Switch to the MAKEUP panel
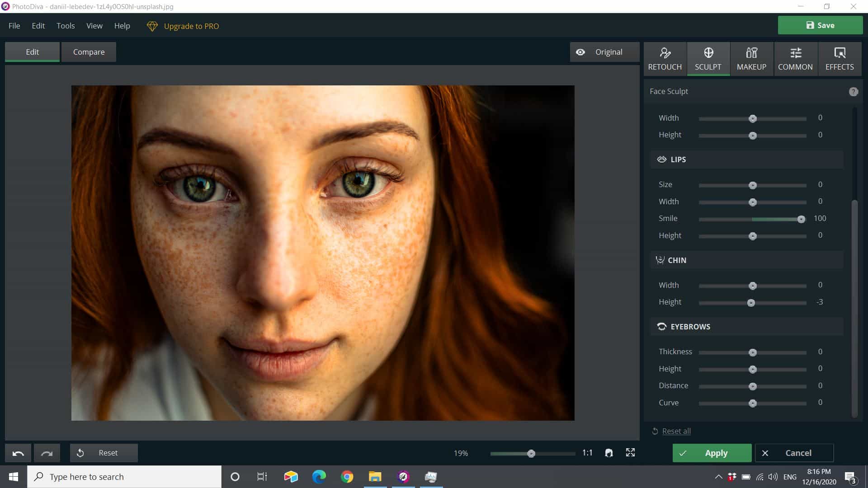The image size is (868, 488). [x=751, y=59]
